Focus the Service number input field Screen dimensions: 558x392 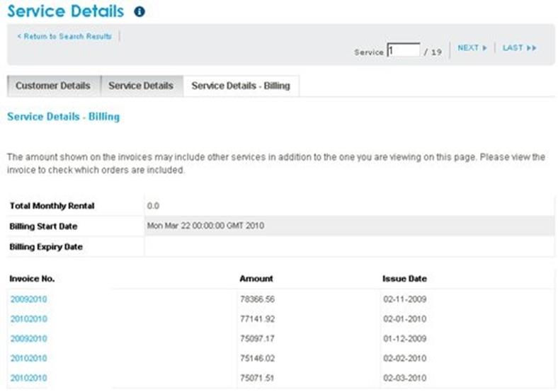click(404, 50)
